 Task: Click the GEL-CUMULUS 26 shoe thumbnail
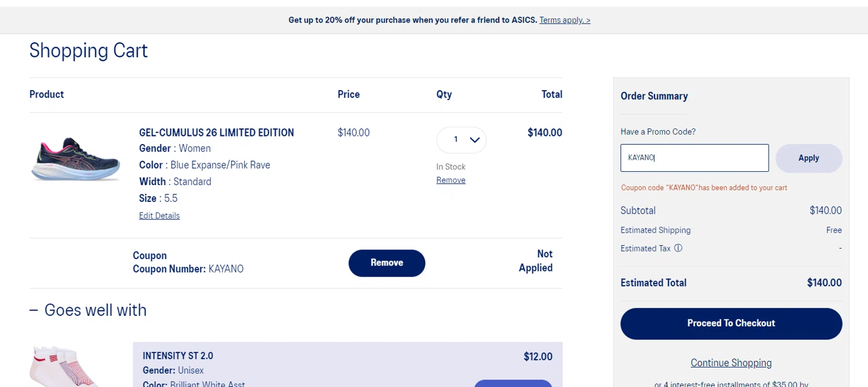click(75, 159)
